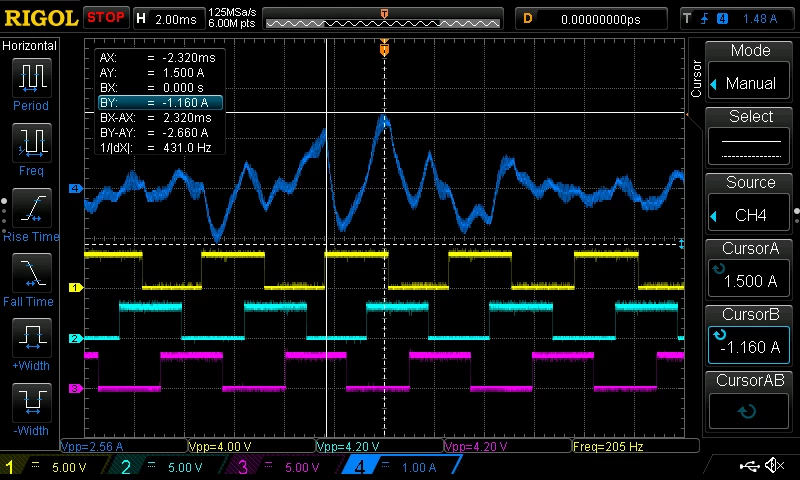800x480 pixels.
Task: Select CursorB value -1.160 A
Action: [x=749, y=345]
